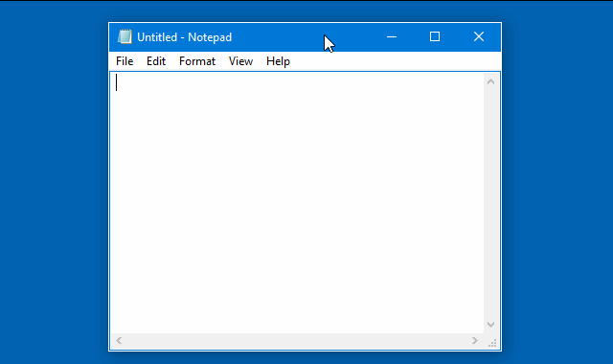Screen dimensions: 613x364
Task: Open the File menu
Action: point(125,61)
